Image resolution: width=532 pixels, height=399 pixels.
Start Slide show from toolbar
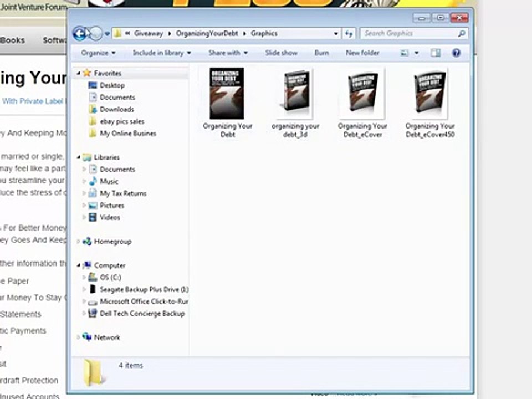(282, 53)
